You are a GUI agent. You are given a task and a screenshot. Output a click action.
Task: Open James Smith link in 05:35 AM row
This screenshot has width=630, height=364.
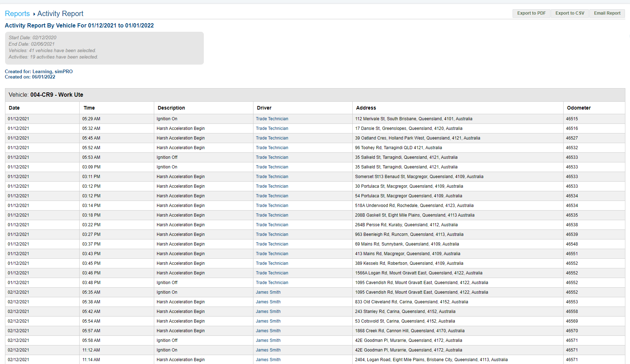(268, 292)
